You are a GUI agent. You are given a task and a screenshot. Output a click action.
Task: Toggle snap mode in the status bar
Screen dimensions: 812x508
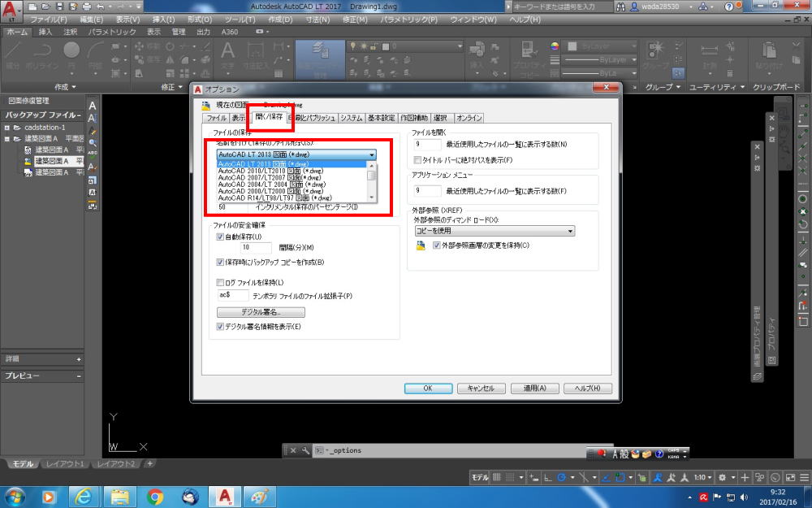click(510, 477)
